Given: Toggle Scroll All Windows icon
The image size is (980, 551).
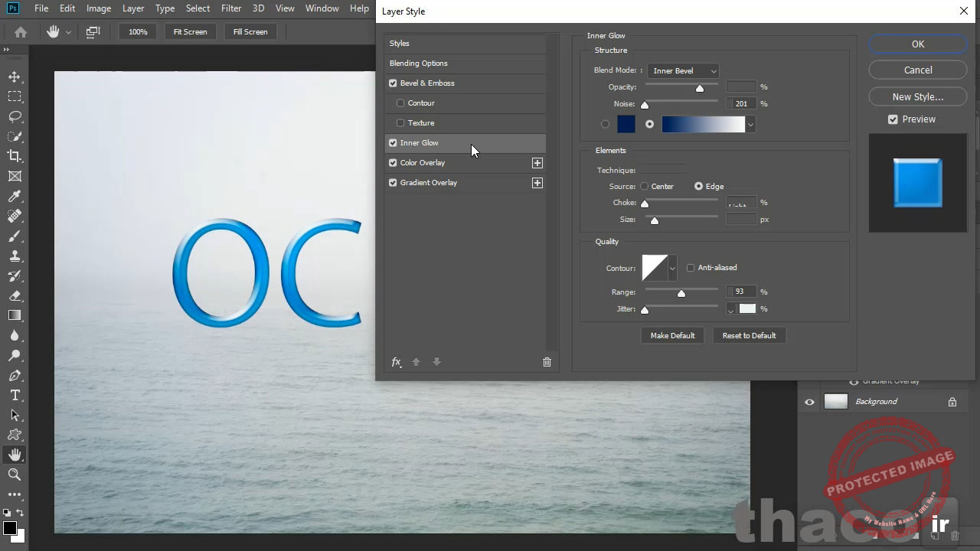Looking at the screenshot, I should pos(93,32).
